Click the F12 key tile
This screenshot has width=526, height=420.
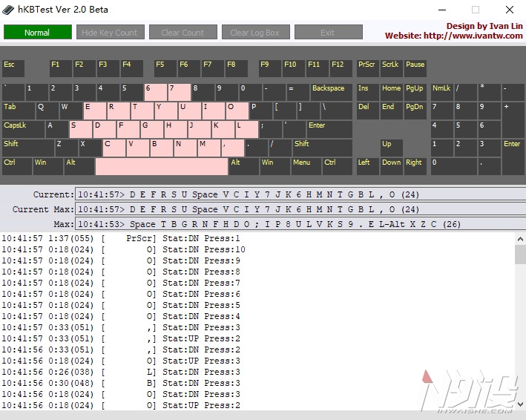[341, 68]
